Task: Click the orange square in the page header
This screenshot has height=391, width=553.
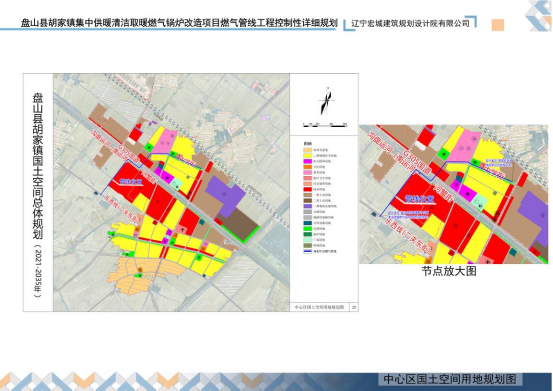Action: click(x=498, y=25)
